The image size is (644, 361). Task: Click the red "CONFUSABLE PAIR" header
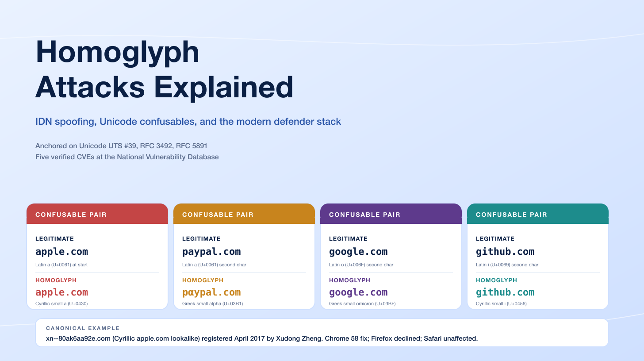97,214
